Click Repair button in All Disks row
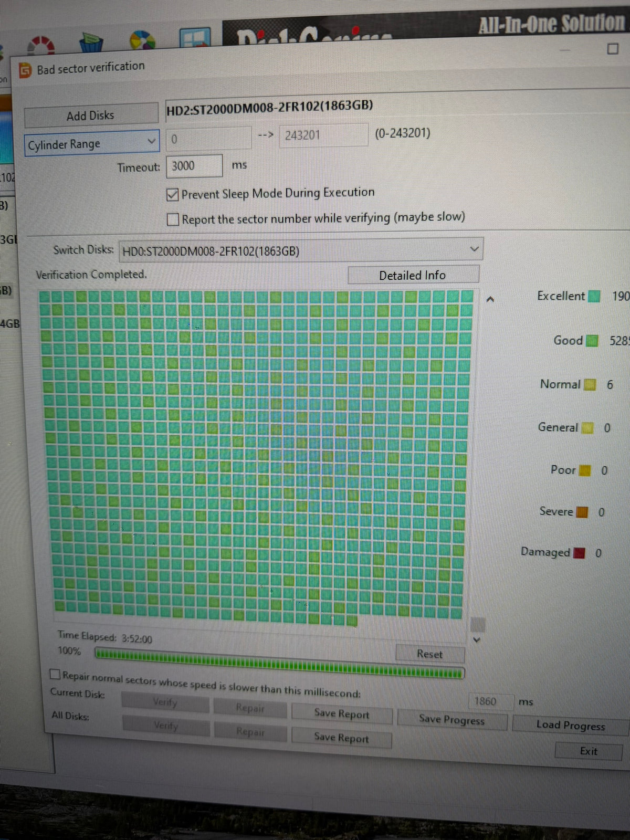This screenshot has width=630, height=840. click(x=250, y=732)
